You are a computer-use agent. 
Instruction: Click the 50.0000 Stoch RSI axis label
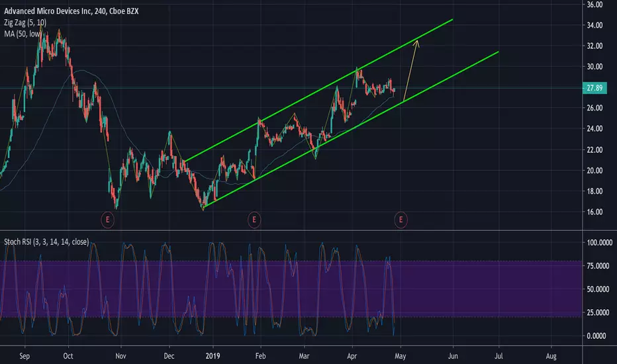[599, 289]
